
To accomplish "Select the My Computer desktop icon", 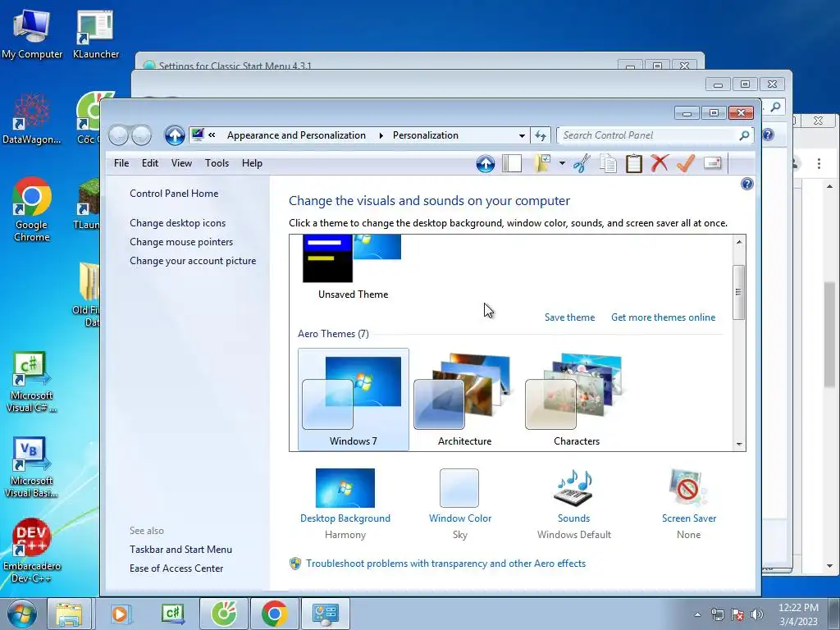I will pos(32,34).
